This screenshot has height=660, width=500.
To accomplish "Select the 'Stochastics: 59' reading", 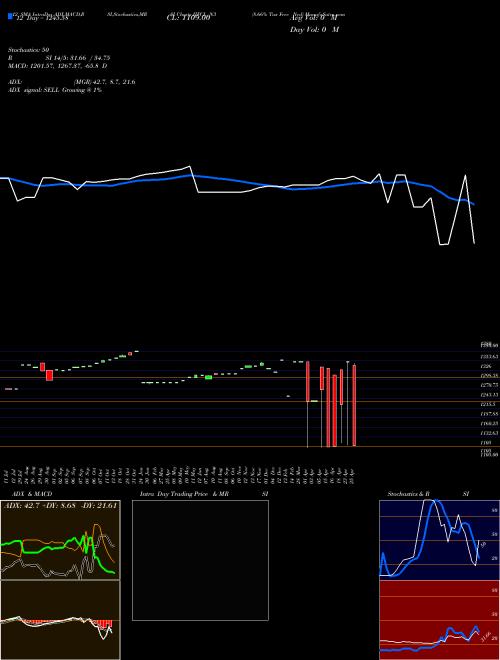I will [x=28, y=50].
